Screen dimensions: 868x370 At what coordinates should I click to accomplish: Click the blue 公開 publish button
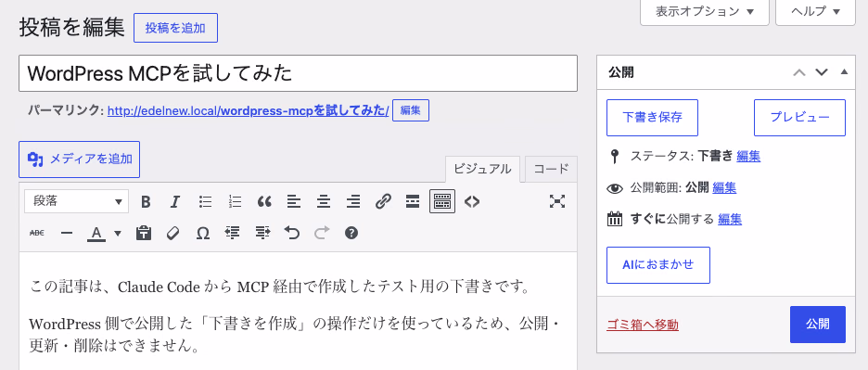(818, 325)
